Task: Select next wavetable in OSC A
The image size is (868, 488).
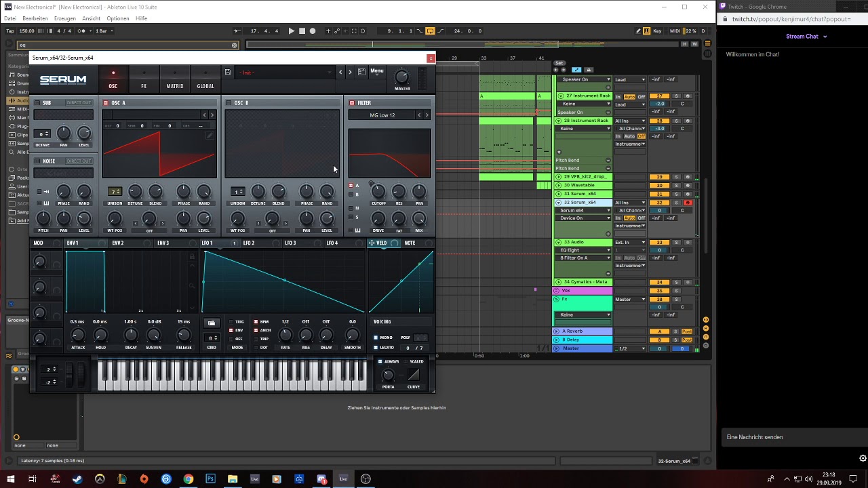Action: [212, 115]
